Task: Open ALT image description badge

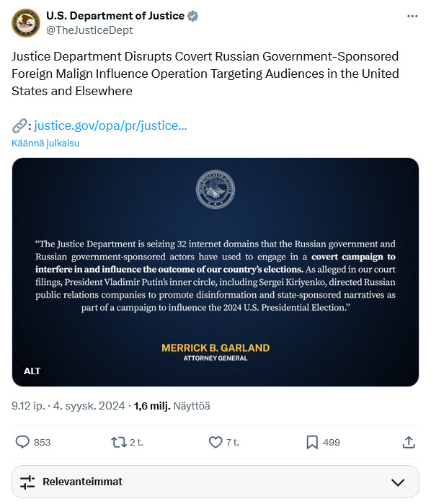Action: pyautogui.click(x=32, y=371)
